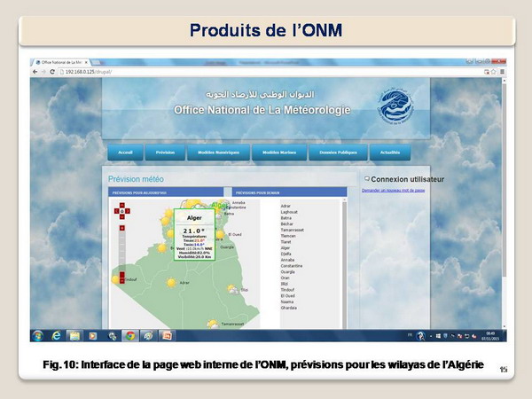Screen dimensions: 532x399
Task: Switch to PowerPoint on the taskbar
Action: [167, 336]
